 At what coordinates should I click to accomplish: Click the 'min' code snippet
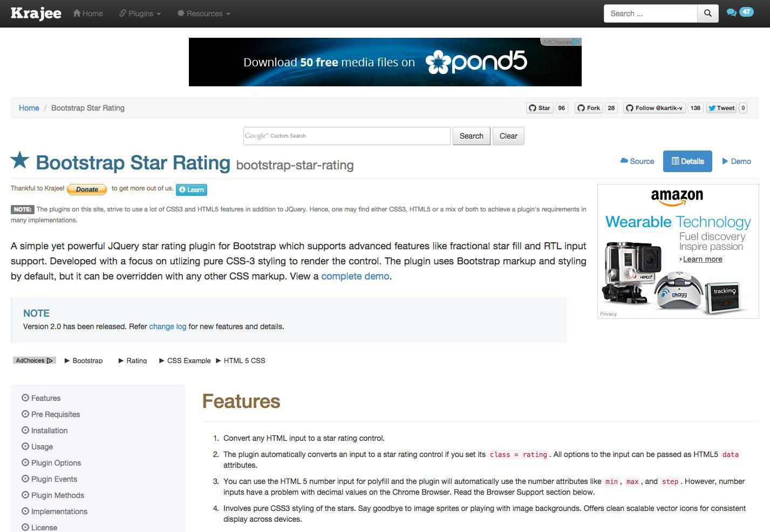(x=611, y=482)
